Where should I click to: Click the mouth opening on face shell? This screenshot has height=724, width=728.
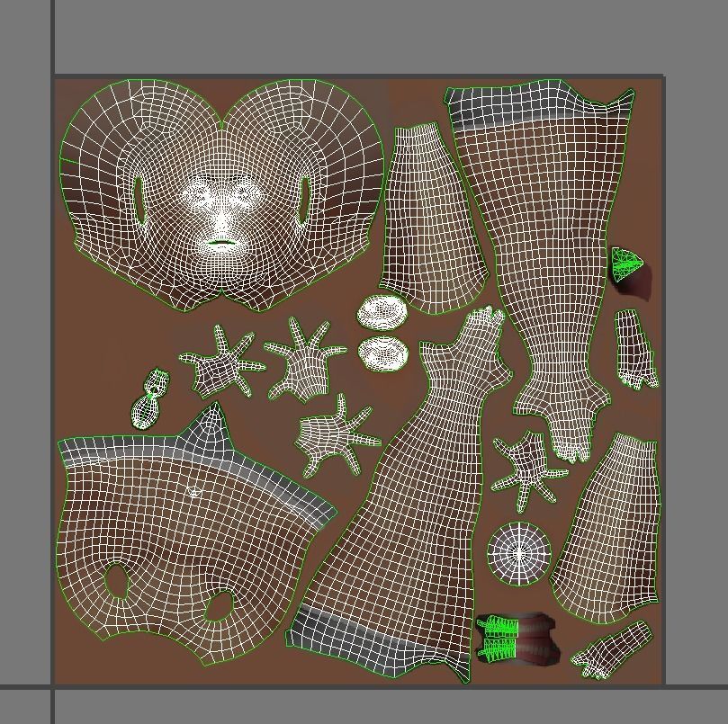(222, 243)
